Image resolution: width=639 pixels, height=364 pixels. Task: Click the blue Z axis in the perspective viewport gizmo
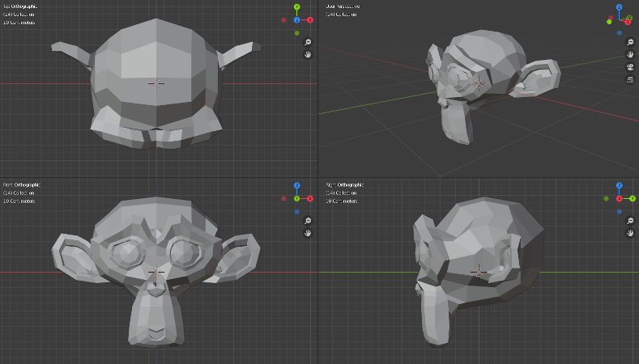point(620,7)
